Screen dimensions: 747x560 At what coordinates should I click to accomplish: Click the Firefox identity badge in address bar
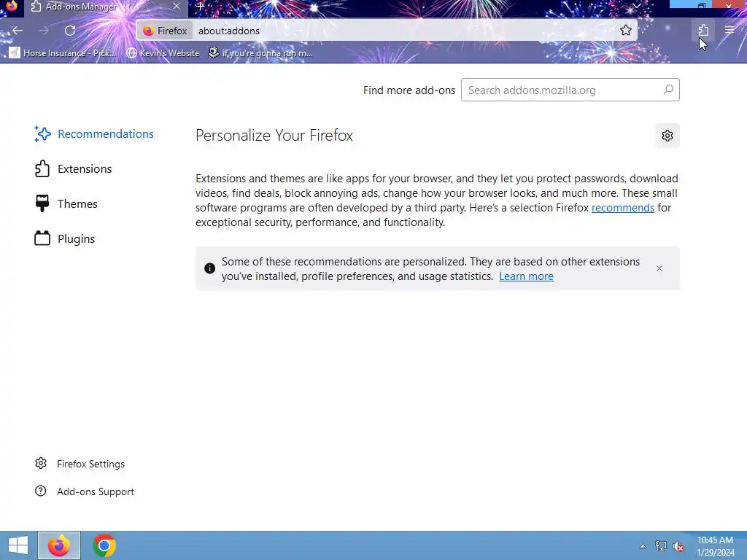[166, 31]
